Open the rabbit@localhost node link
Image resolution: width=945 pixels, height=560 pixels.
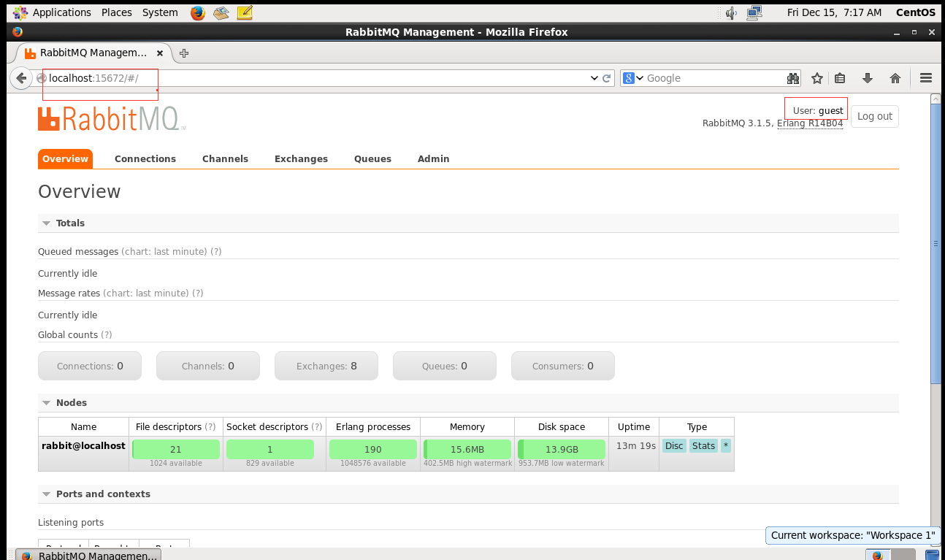(x=83, y=445)
